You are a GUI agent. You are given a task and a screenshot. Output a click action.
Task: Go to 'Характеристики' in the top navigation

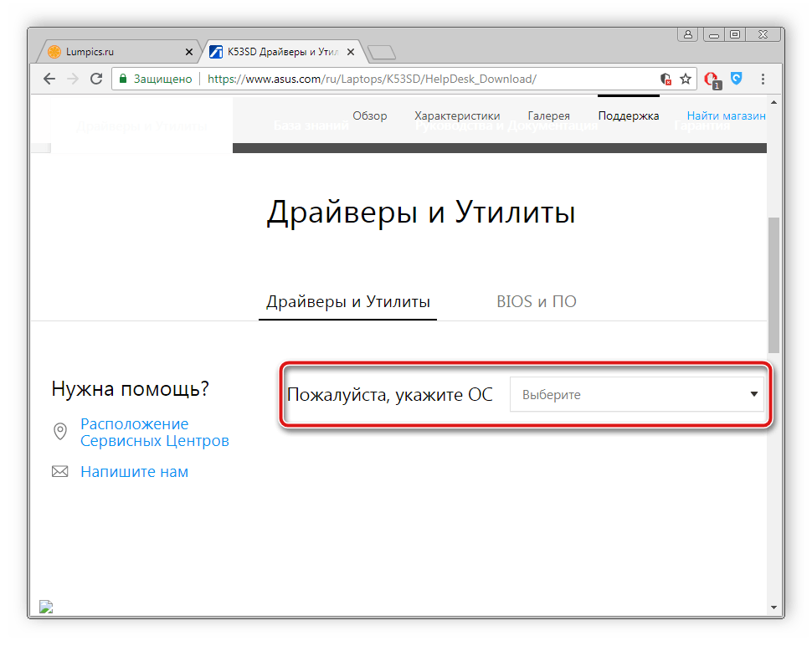457,115
